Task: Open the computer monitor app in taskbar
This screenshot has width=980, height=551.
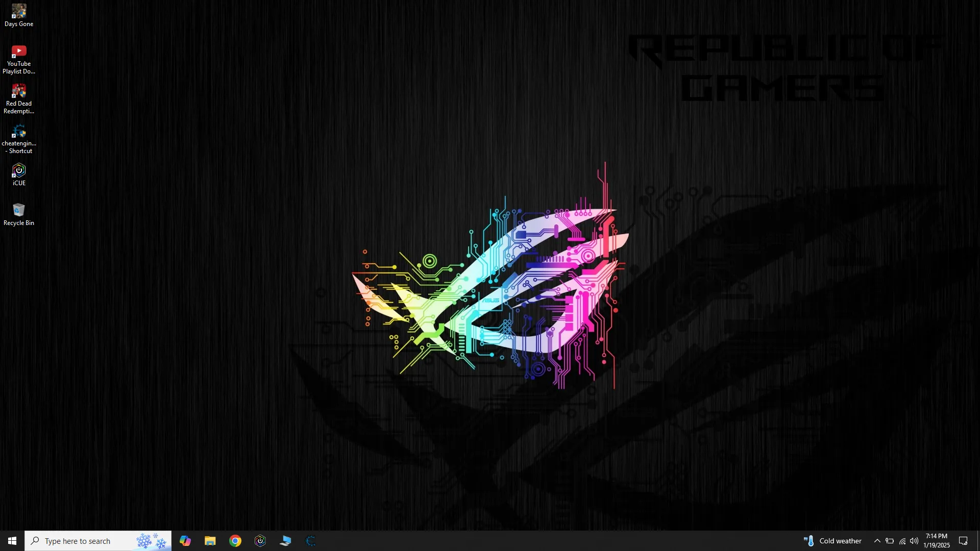Action: (285, 541)
